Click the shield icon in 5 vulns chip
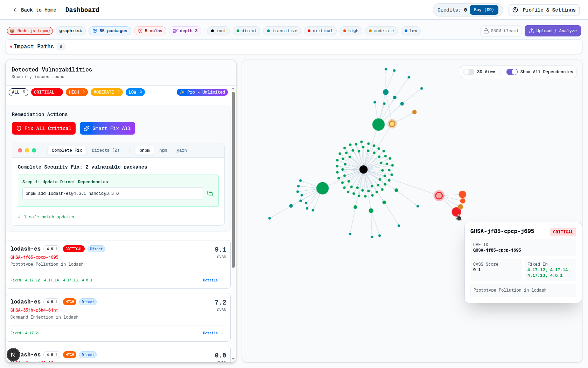This screenshot has width=588, height=368. pos(140,31)
